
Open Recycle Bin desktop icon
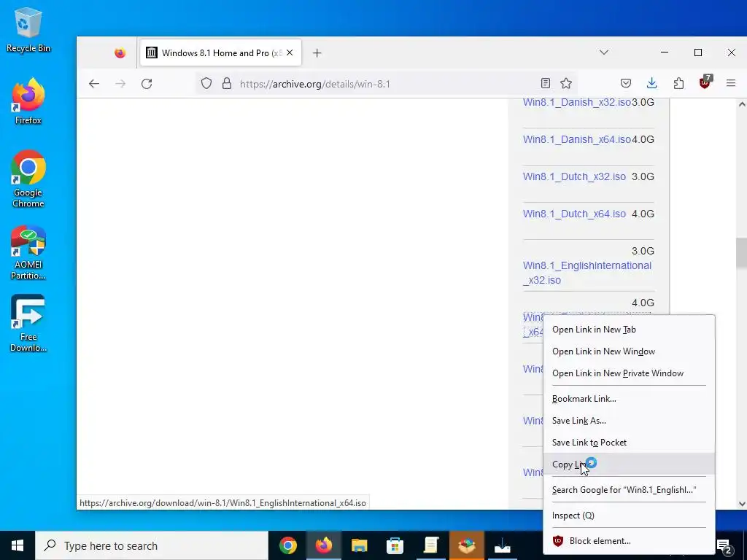[x=28, y=29]
